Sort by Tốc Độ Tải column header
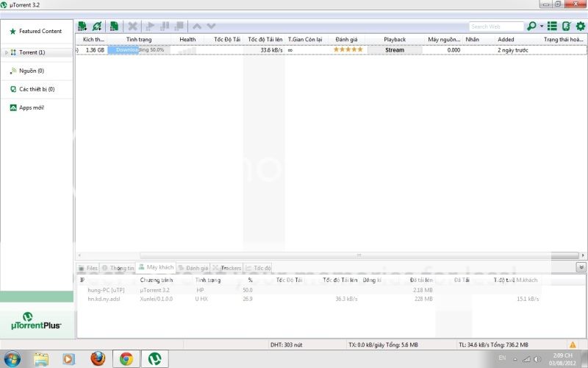This screenshot has width=588, height=368. tap(227, 40)
